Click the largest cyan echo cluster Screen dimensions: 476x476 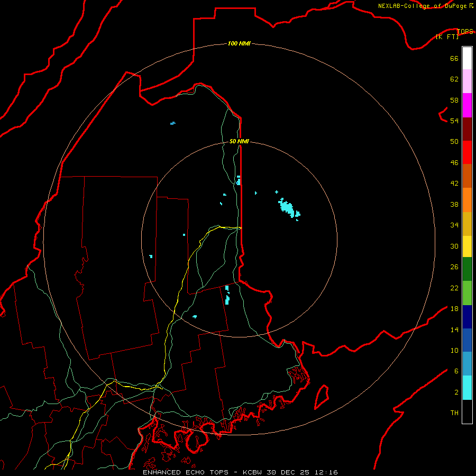pos(287,208)
